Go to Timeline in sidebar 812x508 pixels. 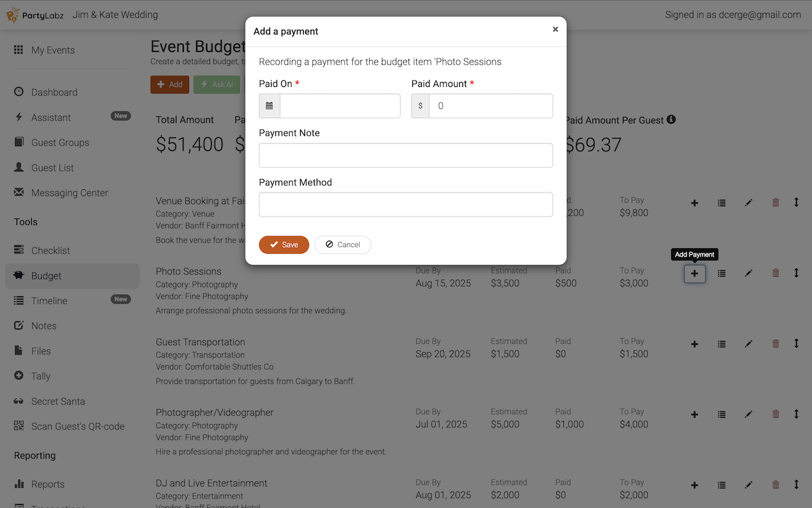coord(49,301)
